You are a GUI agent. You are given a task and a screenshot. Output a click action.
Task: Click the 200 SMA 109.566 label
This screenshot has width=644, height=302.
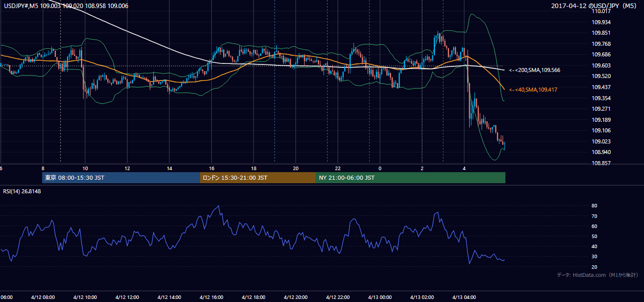point(534,70)
